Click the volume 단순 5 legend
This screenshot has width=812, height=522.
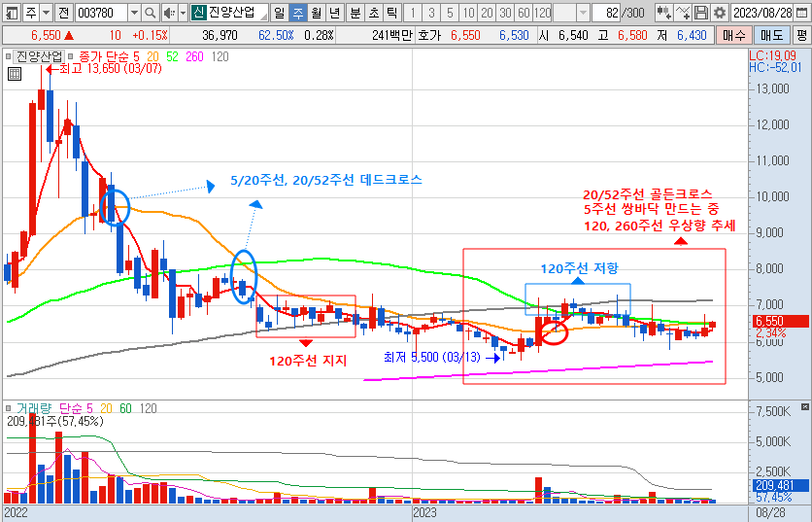click(x=76, y=408)
